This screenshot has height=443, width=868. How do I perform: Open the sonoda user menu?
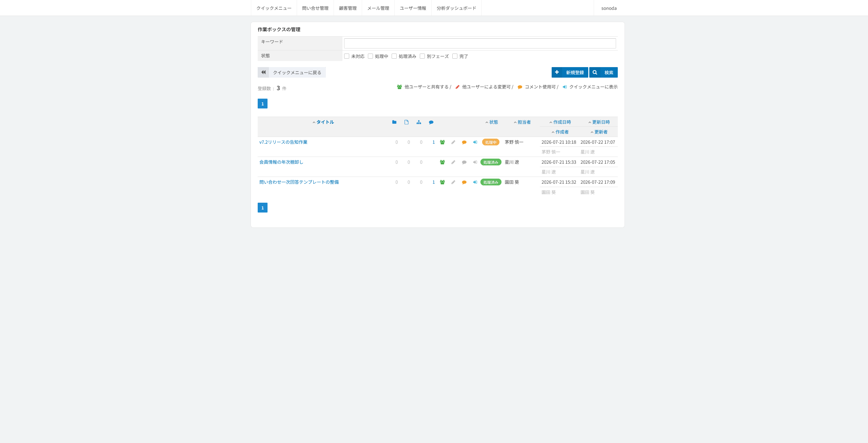point(609,8)
